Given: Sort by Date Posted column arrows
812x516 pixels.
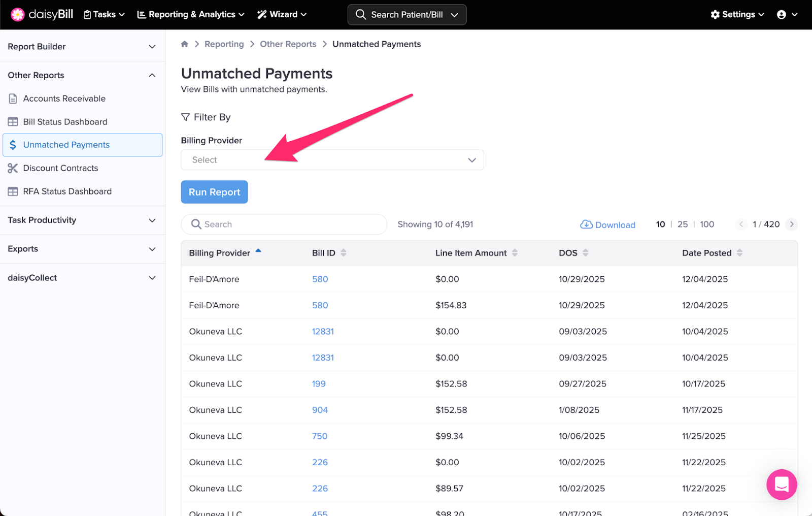Looking at the screenshot, I should pyautogui.click(x=739, y=253).
